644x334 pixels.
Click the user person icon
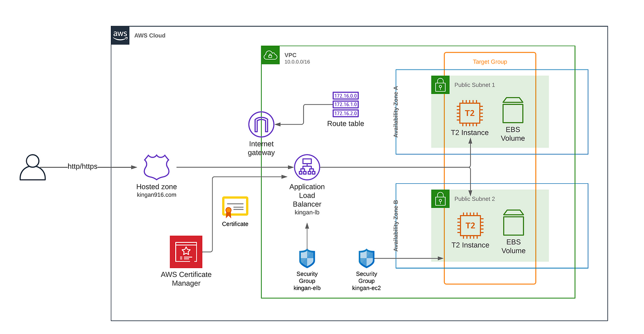(x=33, y=167)
